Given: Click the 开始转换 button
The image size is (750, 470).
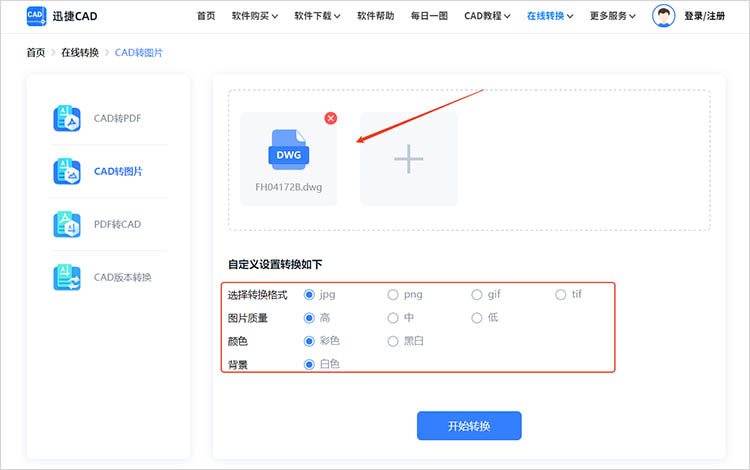Looking at the screenshot, I should 469,426.
